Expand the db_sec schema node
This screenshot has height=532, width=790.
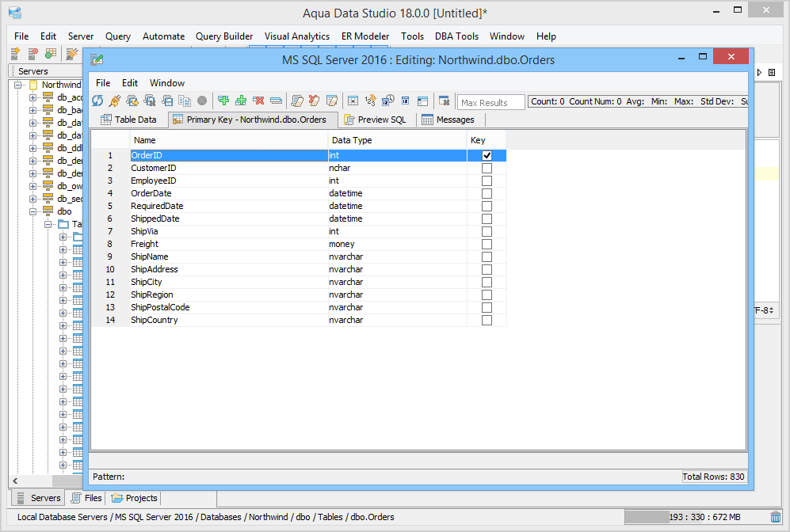pos(32,199)
